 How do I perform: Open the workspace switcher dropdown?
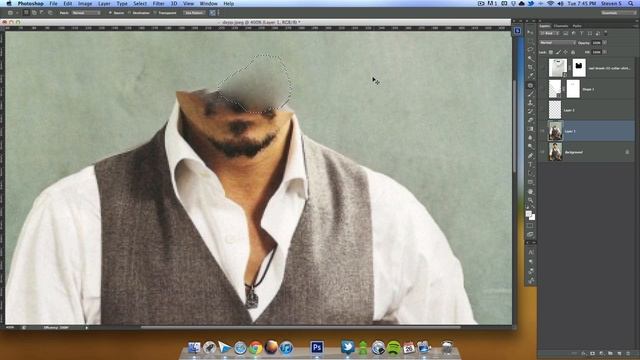click(618, 13)
